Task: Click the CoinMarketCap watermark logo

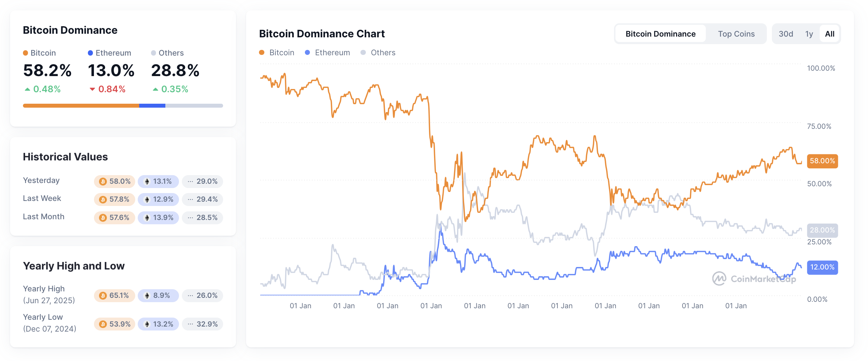Action: pyautogui.click(x=719, y=279)
